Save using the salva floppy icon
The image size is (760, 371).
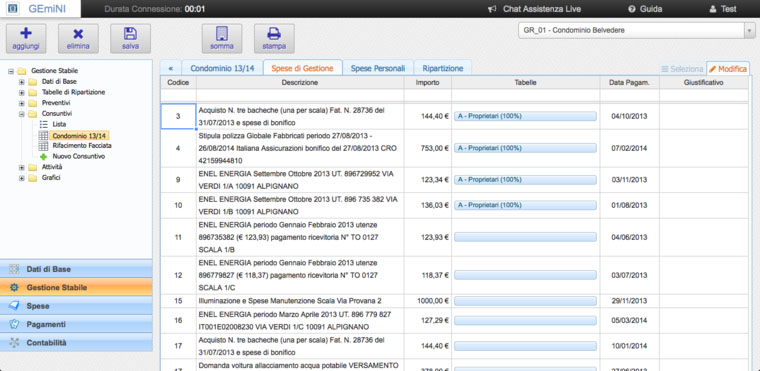click(130, 38)
